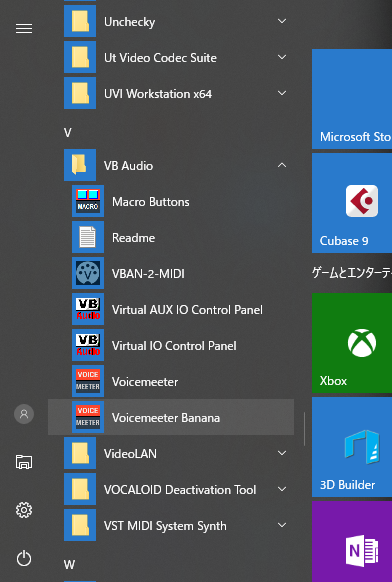Click the Voicemeeter app icon
This screenshot has width=392, height=582.
(x=88, y=381)
